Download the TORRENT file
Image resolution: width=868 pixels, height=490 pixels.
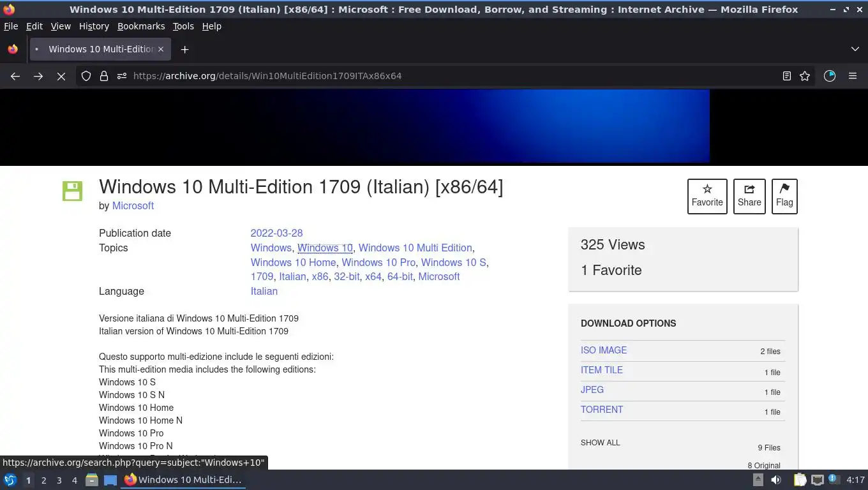click(x=602, y=410)
